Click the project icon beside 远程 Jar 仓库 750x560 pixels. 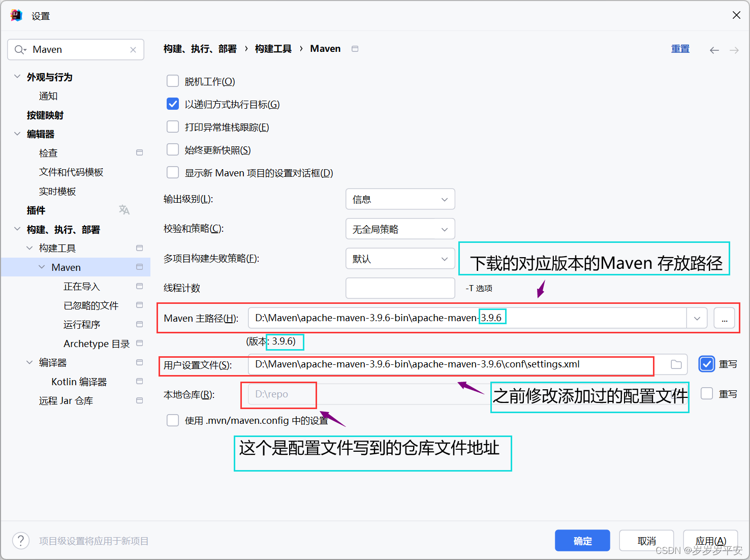pos(140,400)
